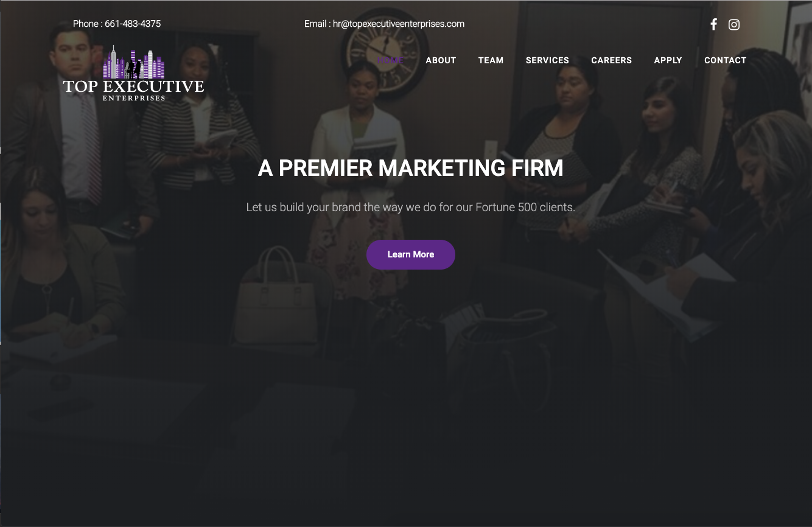Image resolution: width=812 pixels, height=527 pixels.
Task: Open the Facebook page via its icon
Action: pyautogui.click(x=713, y=24)
